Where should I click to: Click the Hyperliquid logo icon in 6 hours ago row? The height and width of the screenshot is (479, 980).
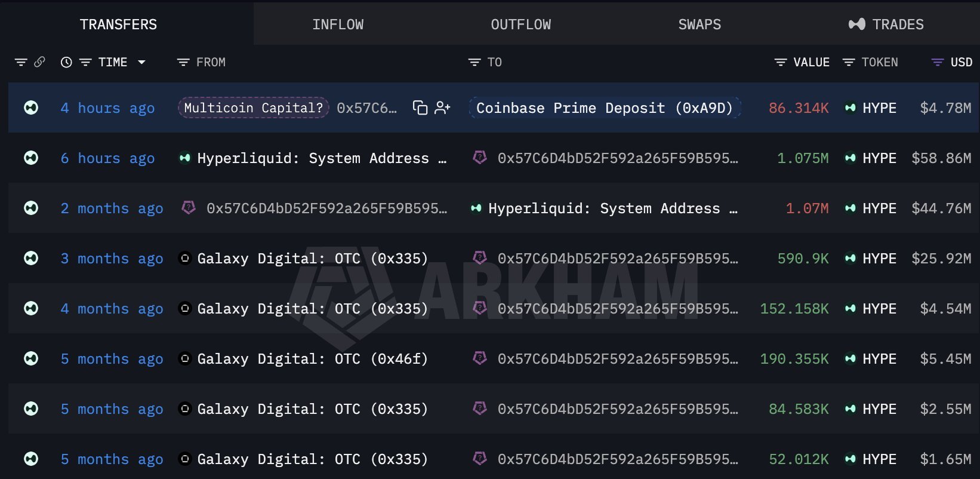pyautogui.click(x=185, y=158)
